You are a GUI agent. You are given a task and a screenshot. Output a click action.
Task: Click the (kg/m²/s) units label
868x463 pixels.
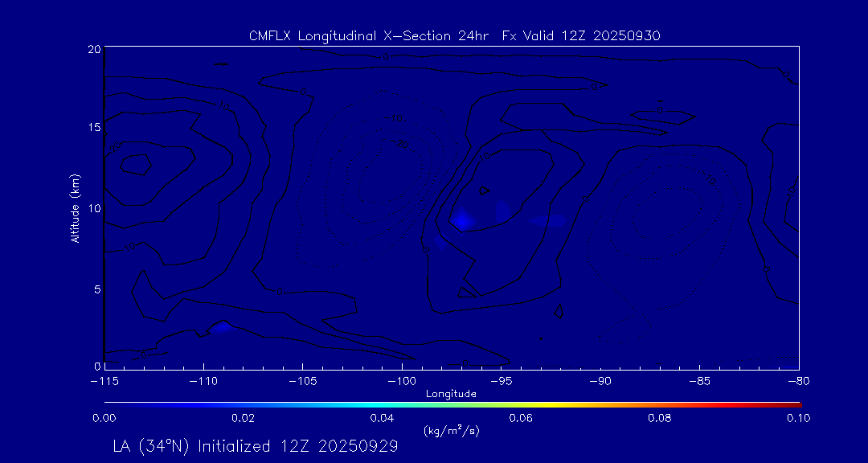pyautogui.click(x=451, y=430)
